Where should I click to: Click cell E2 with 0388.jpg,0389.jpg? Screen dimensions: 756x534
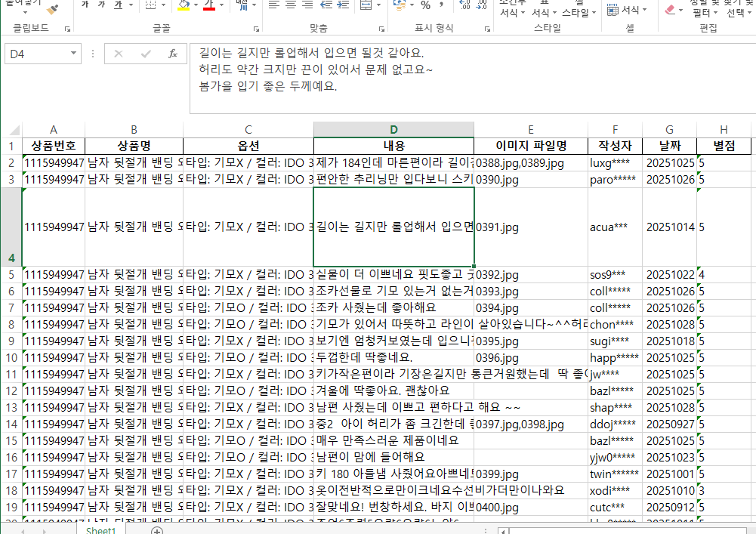531,162
